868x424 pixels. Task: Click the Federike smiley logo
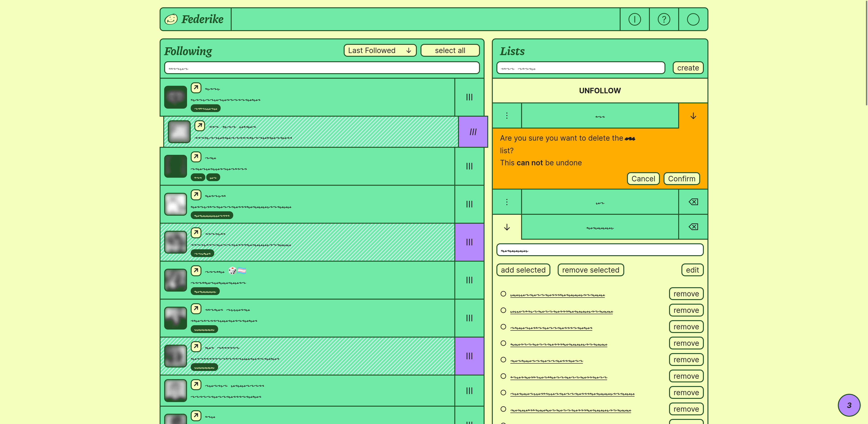(x=171, y=19)
